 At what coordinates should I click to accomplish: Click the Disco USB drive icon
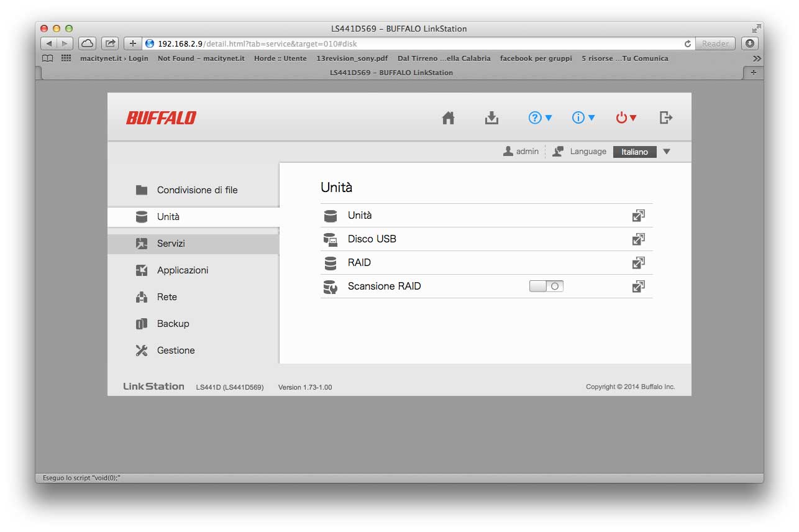point(331,239)
